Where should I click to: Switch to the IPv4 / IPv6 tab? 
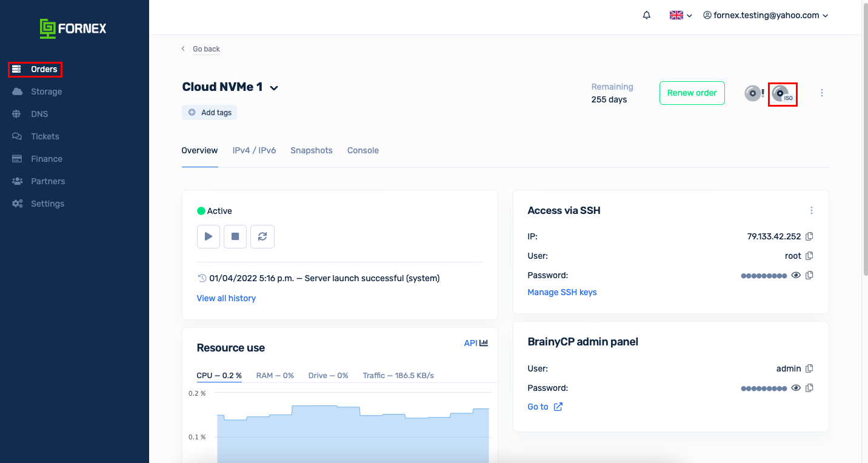tap(254, 150)
